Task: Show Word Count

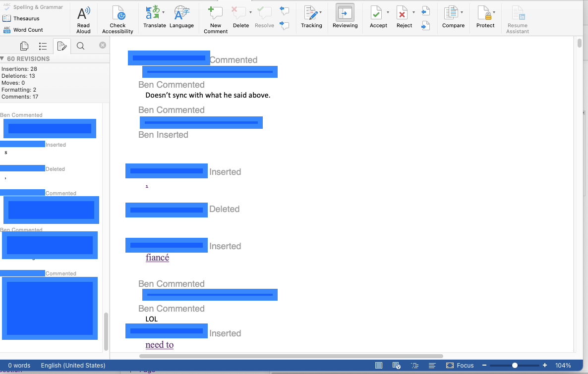Action: point(23,30)
